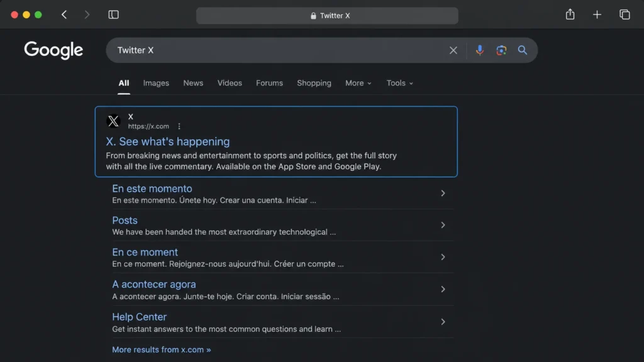The height and width of the screenshot is (362, 644).
Task: Open the three-dot menu beside x.com
Action: click(179, 126)
